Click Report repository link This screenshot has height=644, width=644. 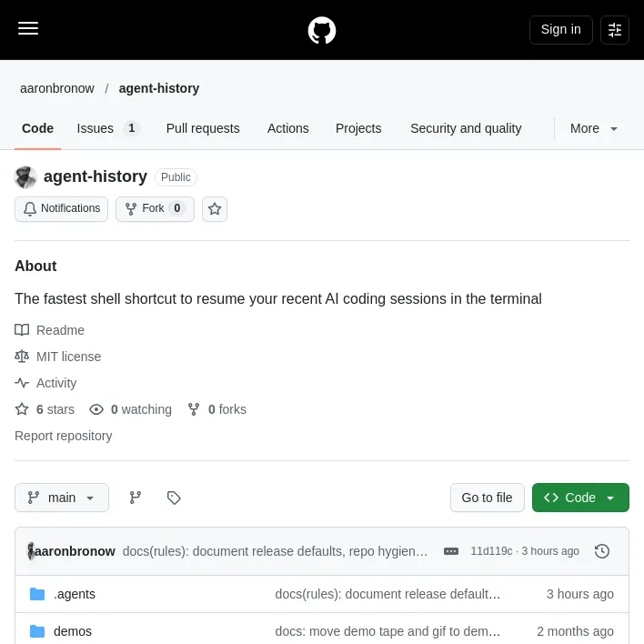click(64, 436)
